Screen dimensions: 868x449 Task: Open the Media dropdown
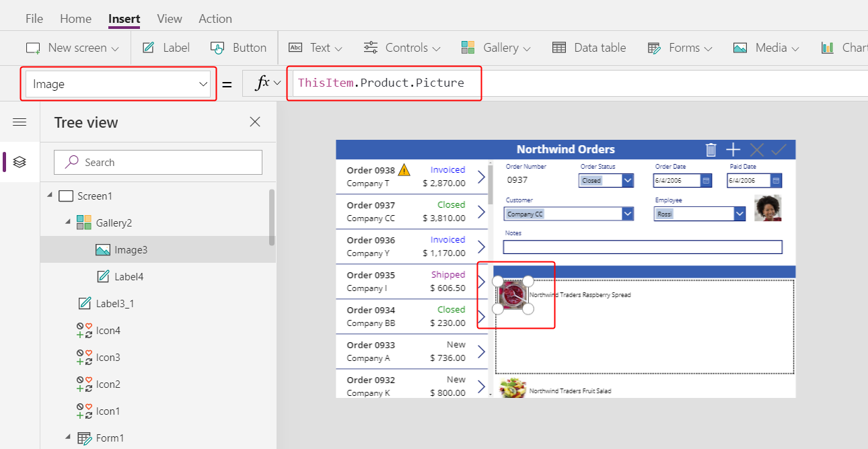[766, 48]
